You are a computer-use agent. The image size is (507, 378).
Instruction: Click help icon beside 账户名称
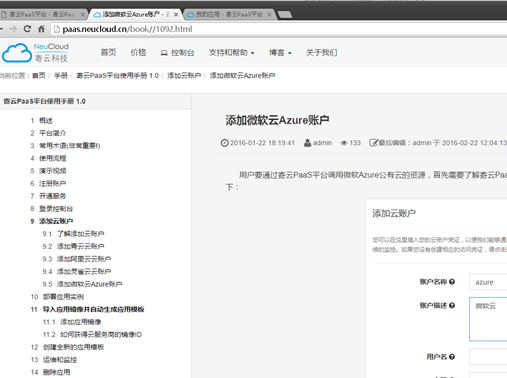[x=452, y=282]
